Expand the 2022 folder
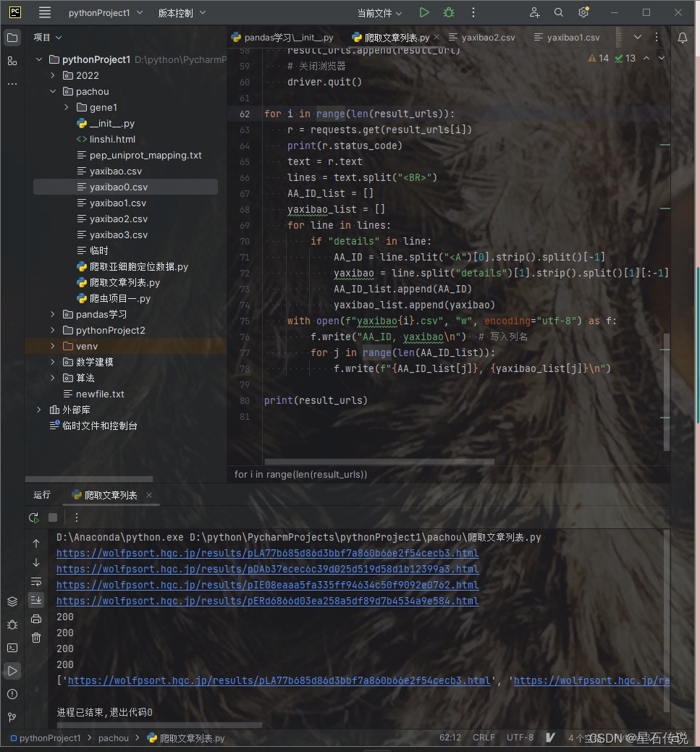This screenshot has width=700, height=752. click(53, 75)
